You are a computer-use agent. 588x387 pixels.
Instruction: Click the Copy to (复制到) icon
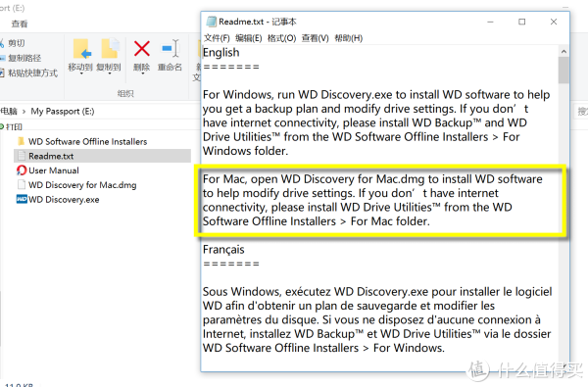click(x=110, y=49)
